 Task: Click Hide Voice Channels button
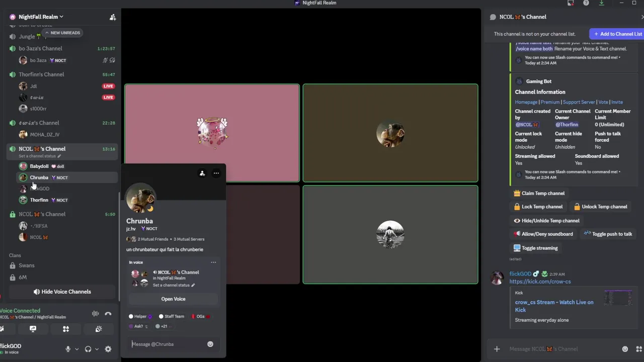pyautogui.click(x=62, y=292)
